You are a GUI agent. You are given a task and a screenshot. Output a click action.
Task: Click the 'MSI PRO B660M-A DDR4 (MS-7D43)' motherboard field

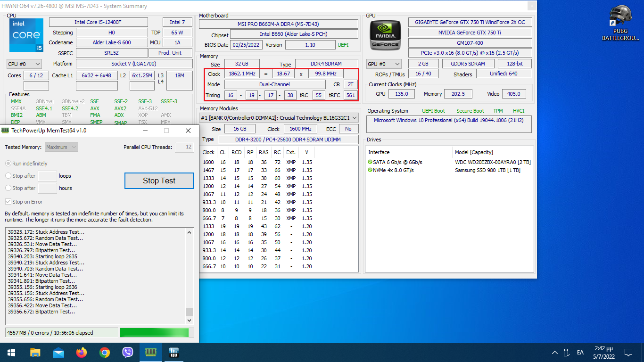click(x=278, y=24)
